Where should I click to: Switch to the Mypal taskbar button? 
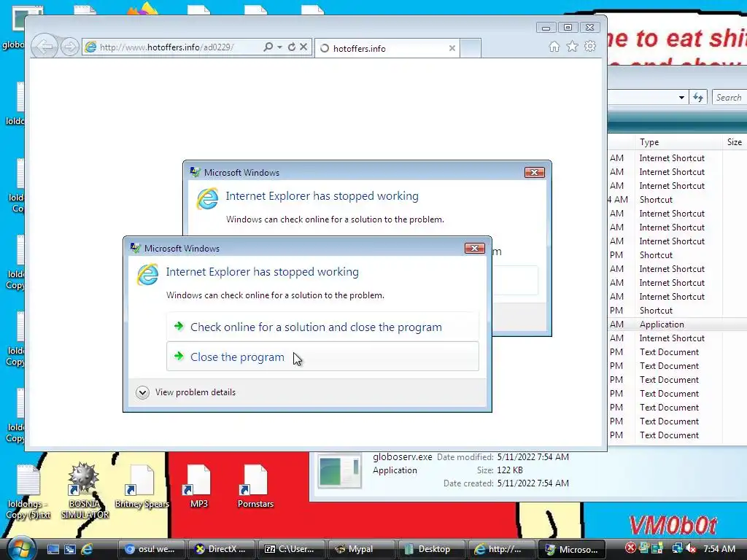pos(361,549)
